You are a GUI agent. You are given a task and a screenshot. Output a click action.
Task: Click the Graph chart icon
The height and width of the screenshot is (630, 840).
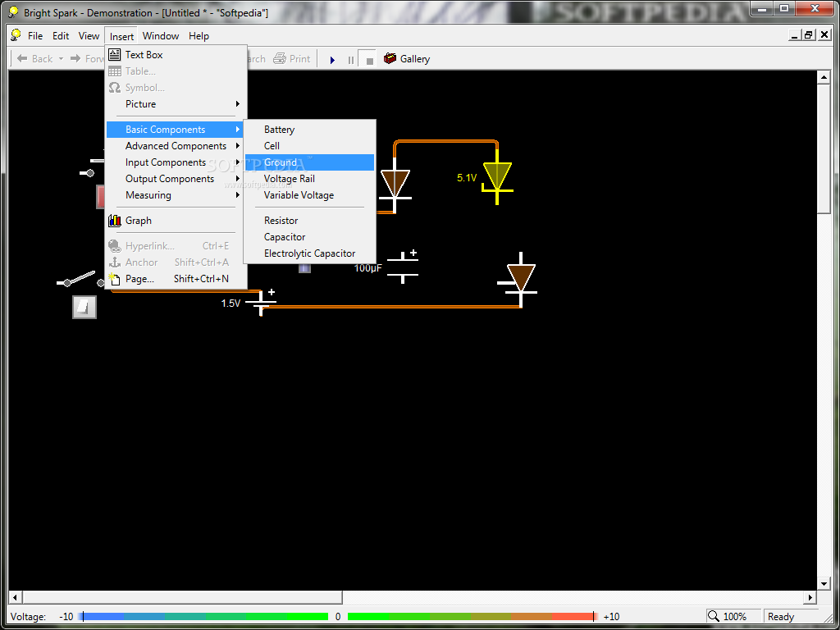click(x=114, y=220)
